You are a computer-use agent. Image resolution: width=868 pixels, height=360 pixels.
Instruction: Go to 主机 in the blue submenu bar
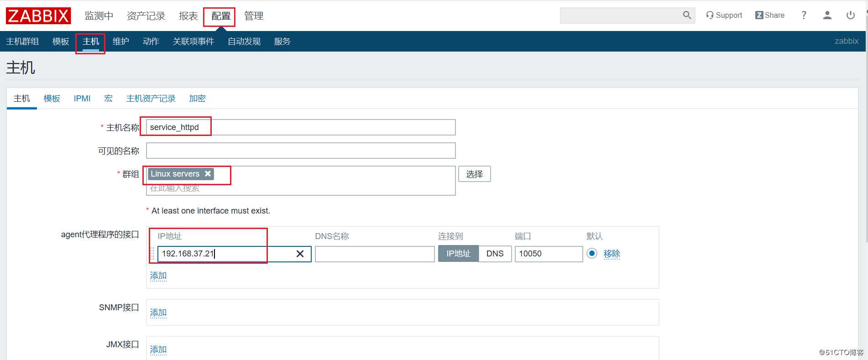[91, 42]
